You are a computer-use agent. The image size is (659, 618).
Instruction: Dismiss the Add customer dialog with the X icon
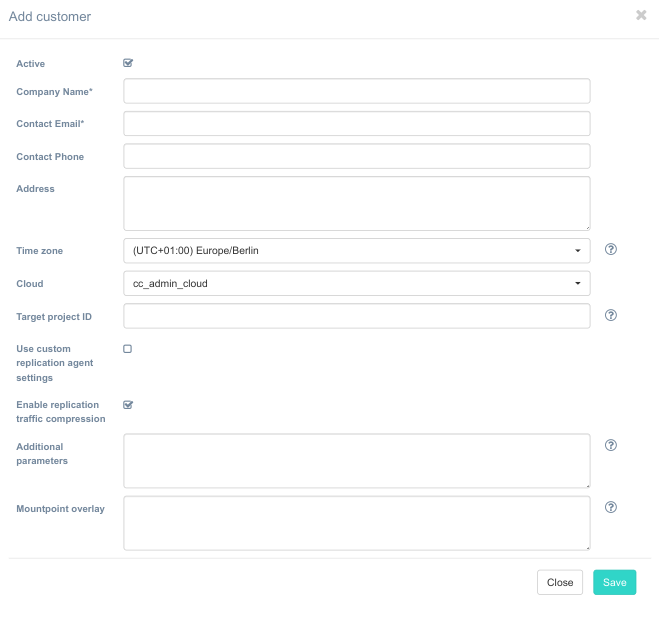[641, 16]
